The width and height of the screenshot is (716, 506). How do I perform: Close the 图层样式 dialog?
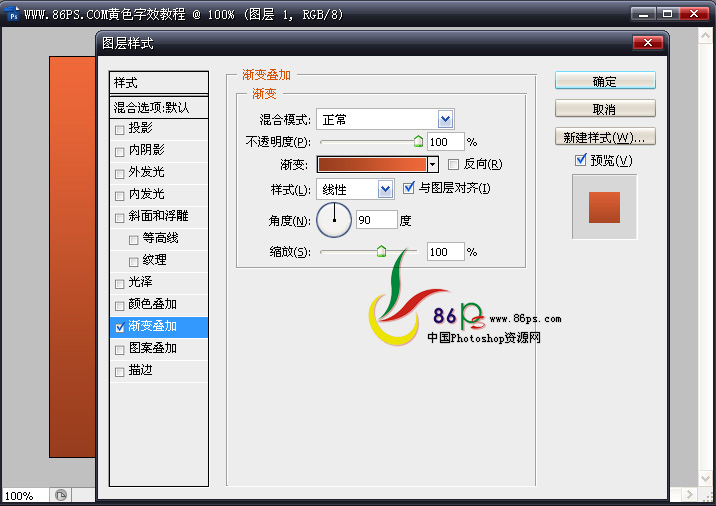648,42
